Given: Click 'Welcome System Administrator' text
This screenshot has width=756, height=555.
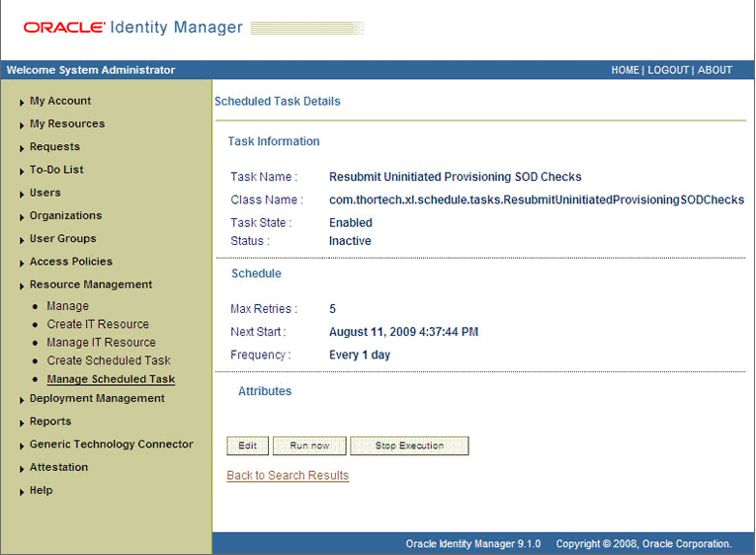Looking at the screenshot, I should (x=91, y=70).
